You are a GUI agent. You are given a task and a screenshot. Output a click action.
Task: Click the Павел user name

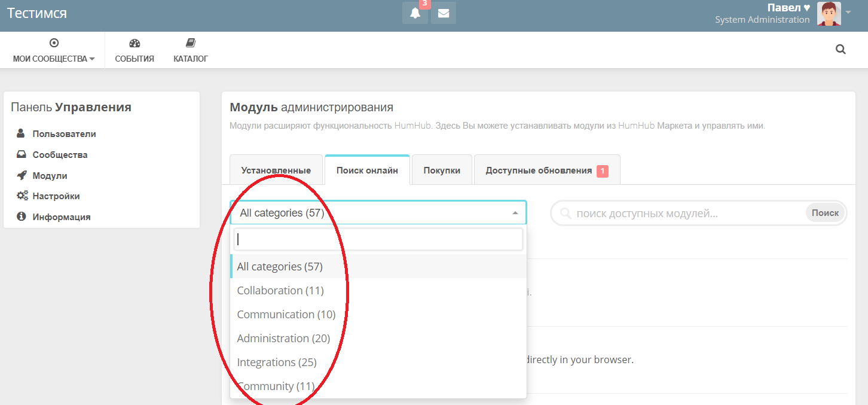tap(788, 8)
